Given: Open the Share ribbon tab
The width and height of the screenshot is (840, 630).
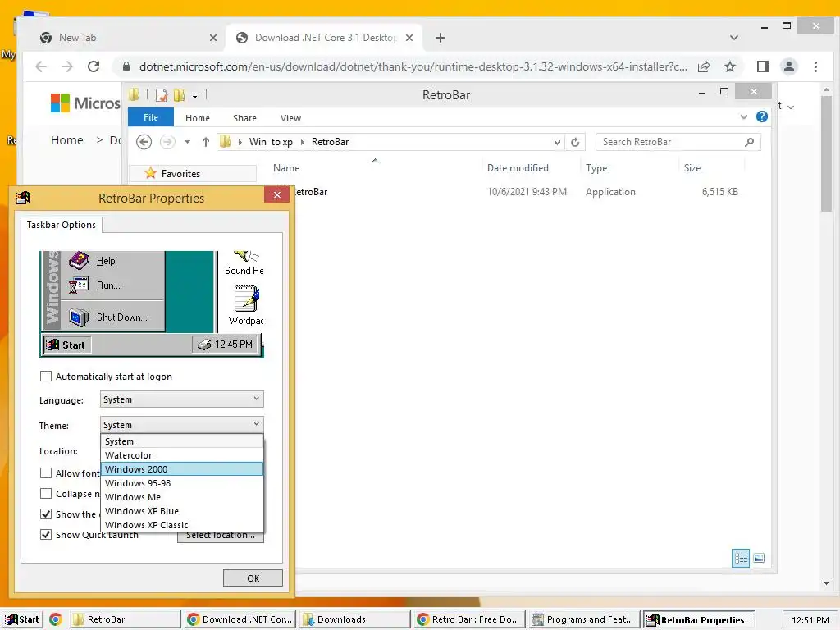Looking at the screenshot, I should pos(244,118).
